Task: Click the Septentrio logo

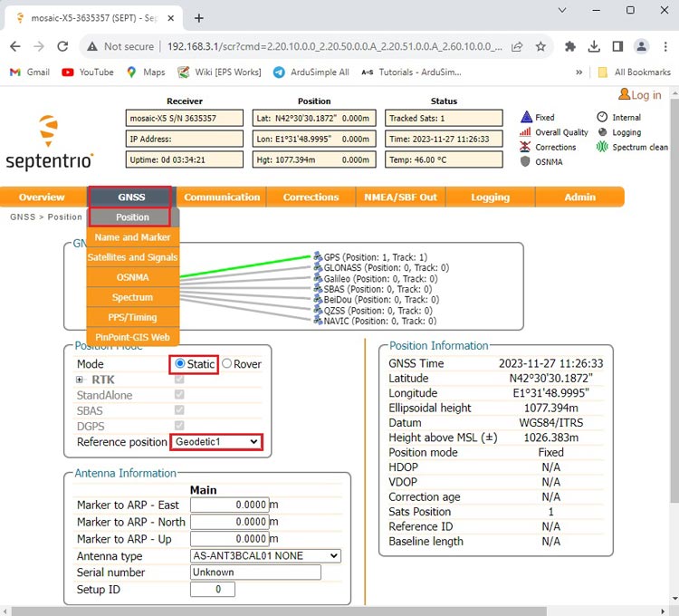Action: click(49, 143)
